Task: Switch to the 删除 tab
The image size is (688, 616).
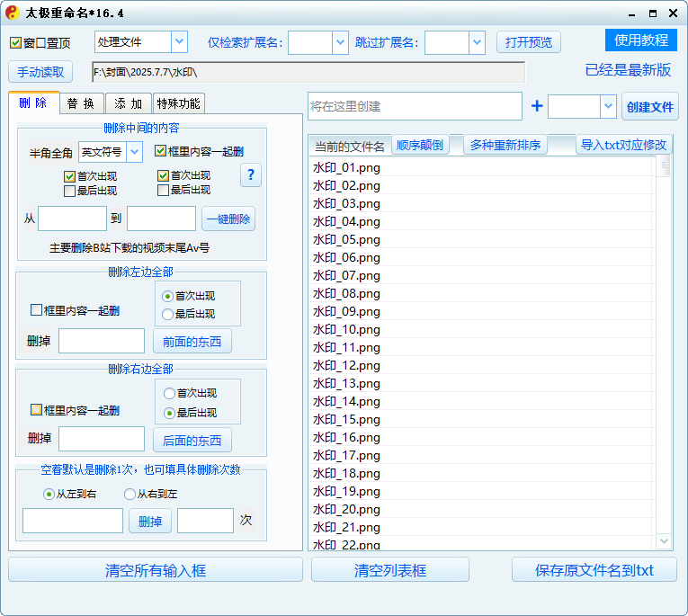Action: click(34, 103)
